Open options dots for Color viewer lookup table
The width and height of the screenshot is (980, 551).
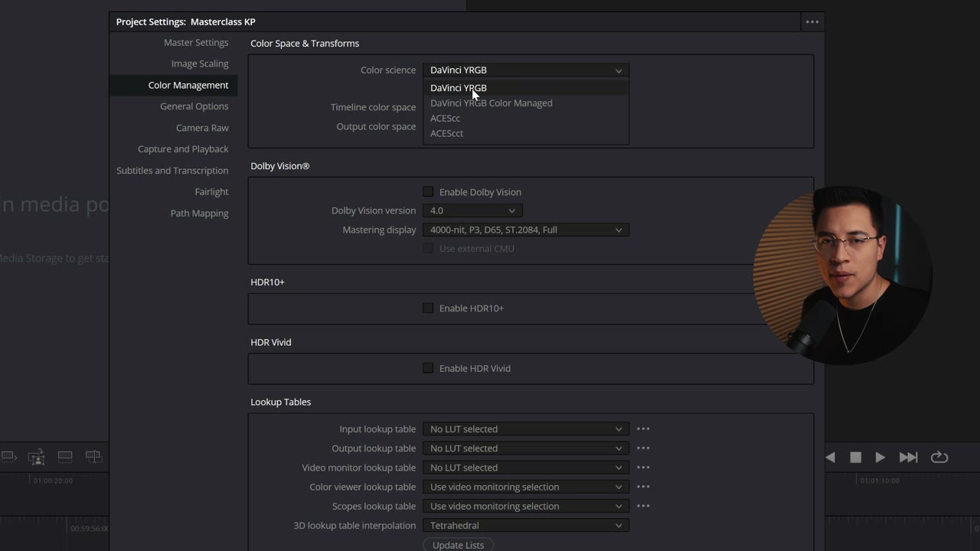coord(643,487)
